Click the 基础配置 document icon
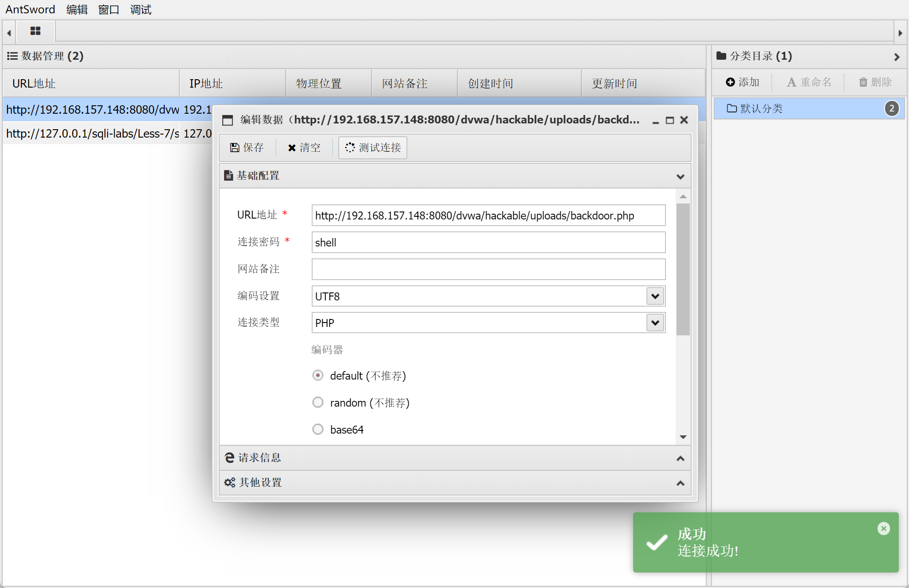This screenshot has height=588, width=909. 228,176
